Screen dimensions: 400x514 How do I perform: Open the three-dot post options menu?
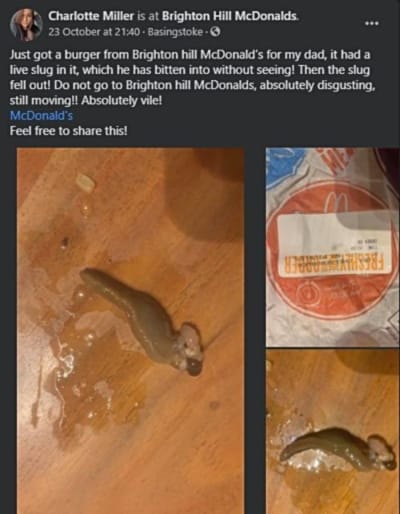pyautogui.click(x=372, y=23)
